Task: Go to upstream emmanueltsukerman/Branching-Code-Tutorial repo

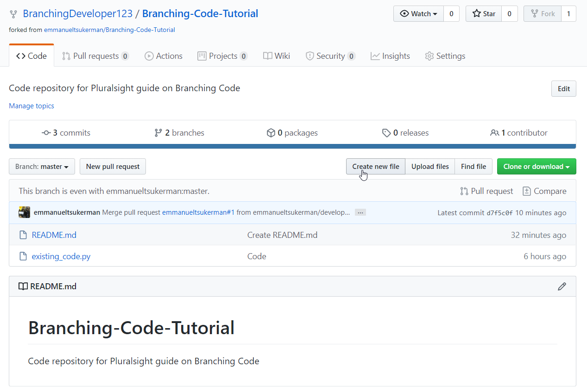Action: (109, 30)
